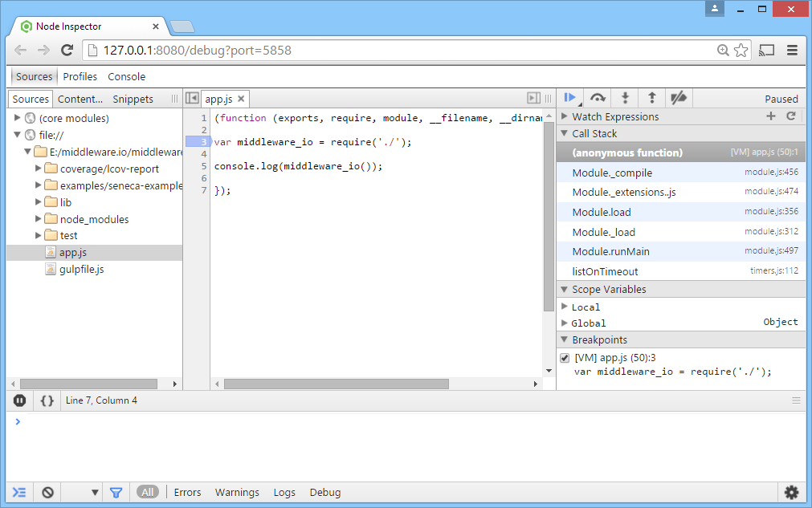Open the console filter funnel icon
The width and height of the screenshot is (812, 508).
(116, 492)
